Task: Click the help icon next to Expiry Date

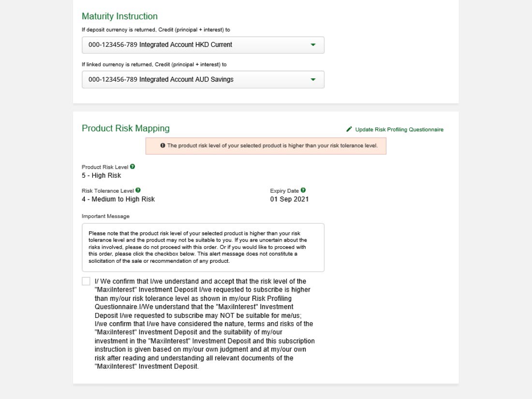Action: tap(303, 190)
